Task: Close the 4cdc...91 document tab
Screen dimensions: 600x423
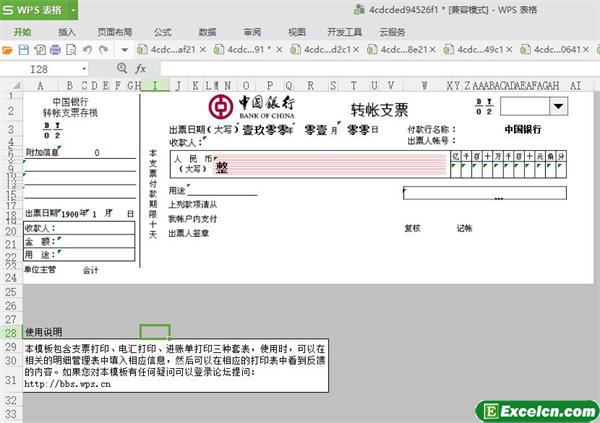Action: click(279, 50)
